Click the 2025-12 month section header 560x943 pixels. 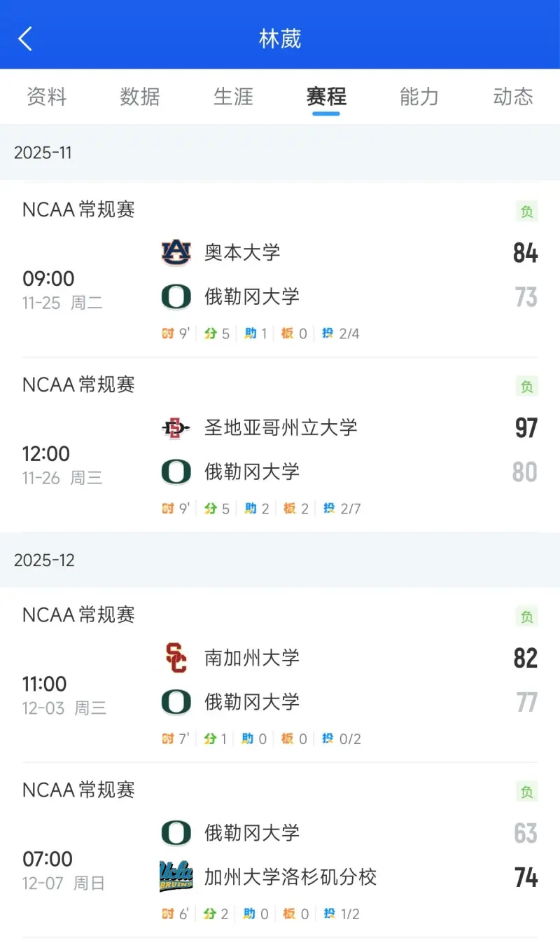click(x=44, y=560)
